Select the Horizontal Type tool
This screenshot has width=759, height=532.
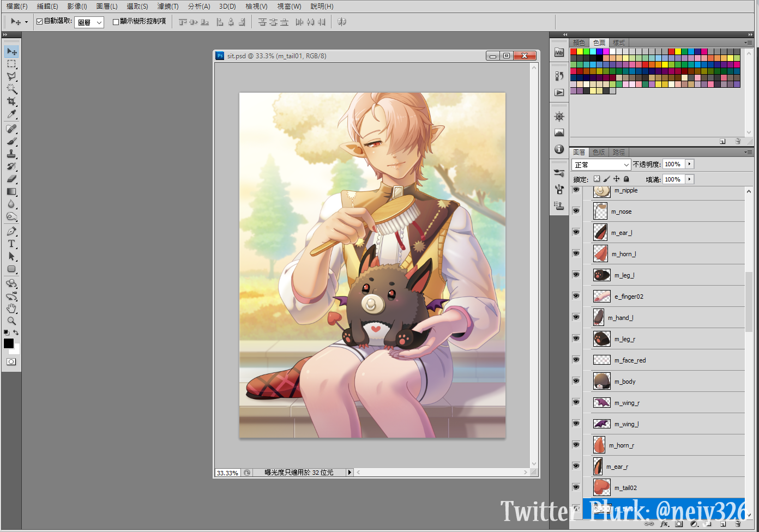click(11, 244)
